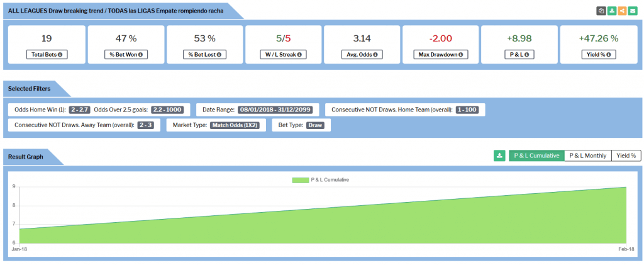Click the green download icon at top
644x265 pixels.
point(612,11)
